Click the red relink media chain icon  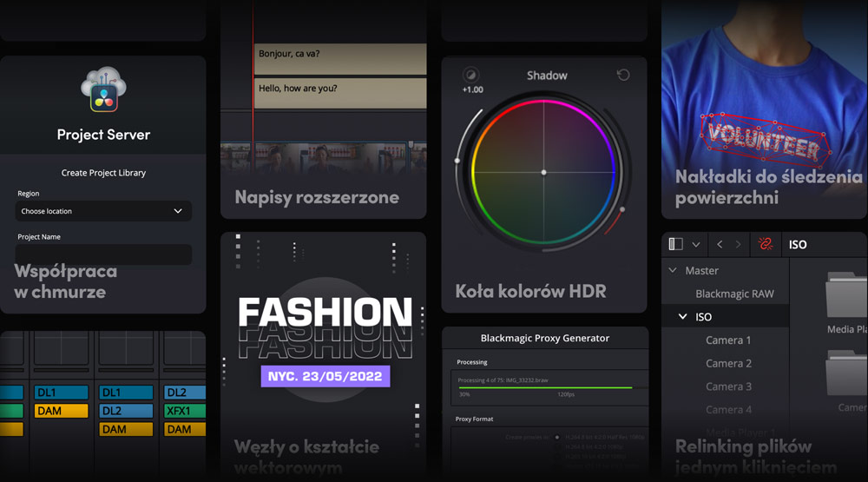click(766, 244)
